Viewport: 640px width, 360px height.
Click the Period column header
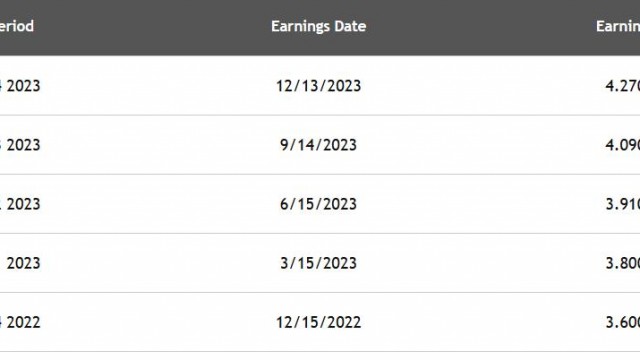[x=17, y=26]
